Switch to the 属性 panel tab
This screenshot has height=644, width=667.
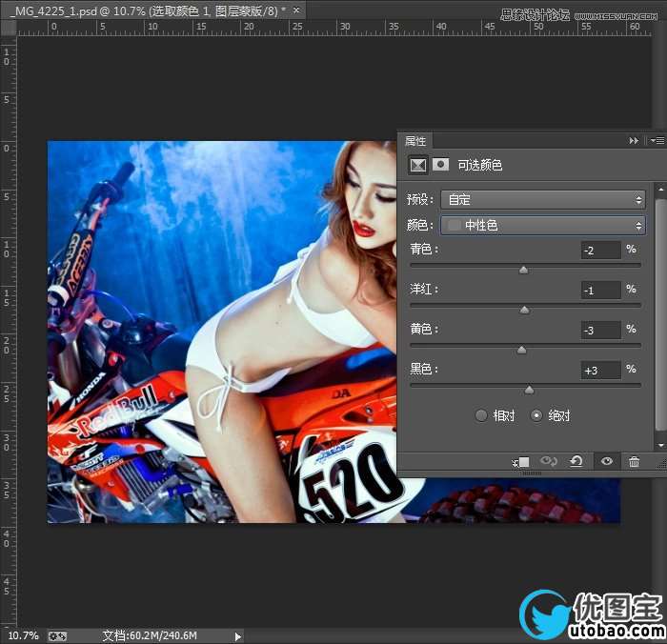tap(415, 141)
